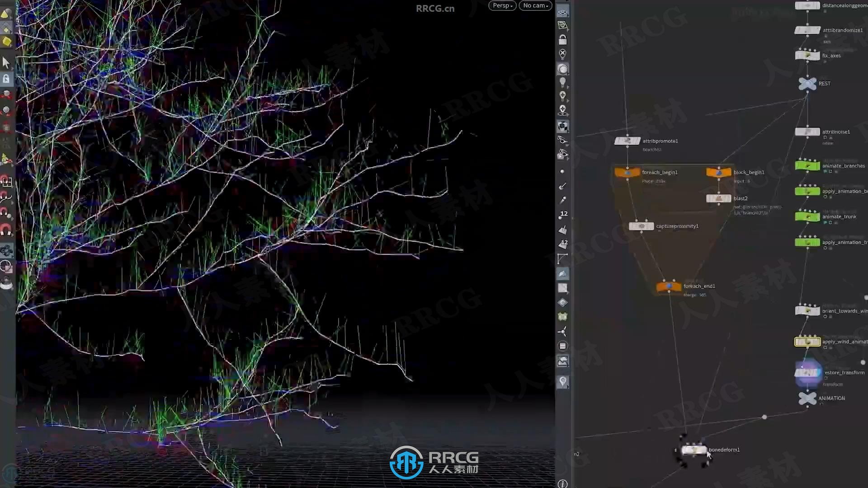Select the Geometry selection mode icon
Viewport: 868px width, 488px height.
(6, 29)
